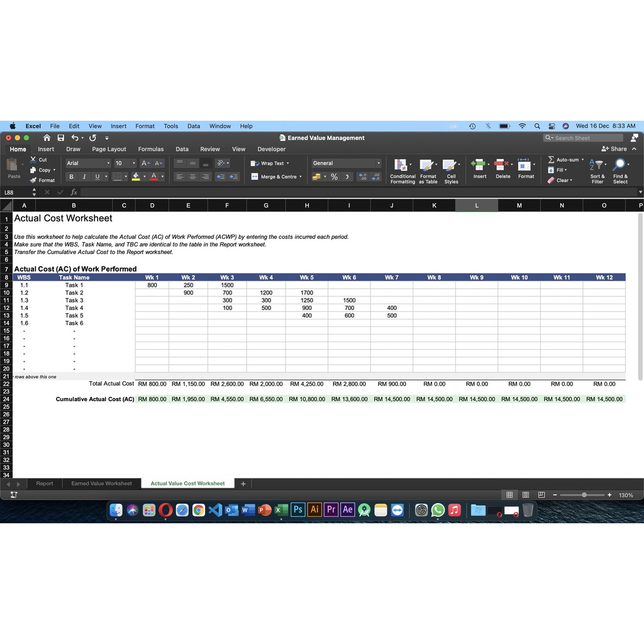This screenshot has width=644, height=644.
Task: Open the Tools menu in menu bar
Action: pyautogui.click(x=171, y=126)
